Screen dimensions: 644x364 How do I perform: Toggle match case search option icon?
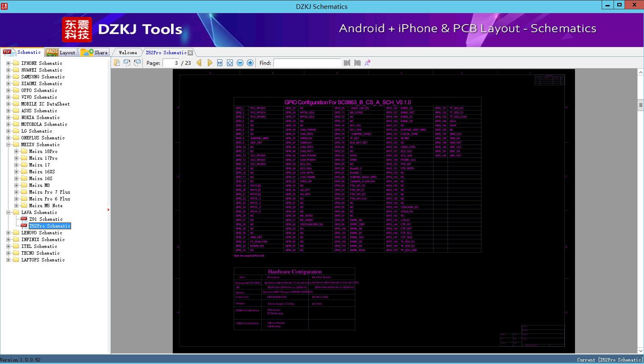click(x=368, y=63)
